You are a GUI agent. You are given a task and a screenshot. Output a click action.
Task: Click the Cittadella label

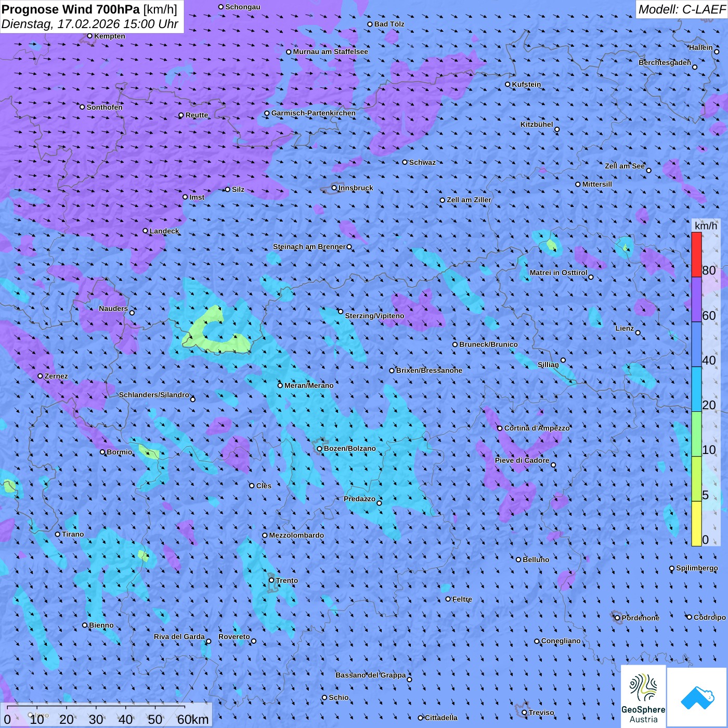pyautogui.click(x=441, y=718)
